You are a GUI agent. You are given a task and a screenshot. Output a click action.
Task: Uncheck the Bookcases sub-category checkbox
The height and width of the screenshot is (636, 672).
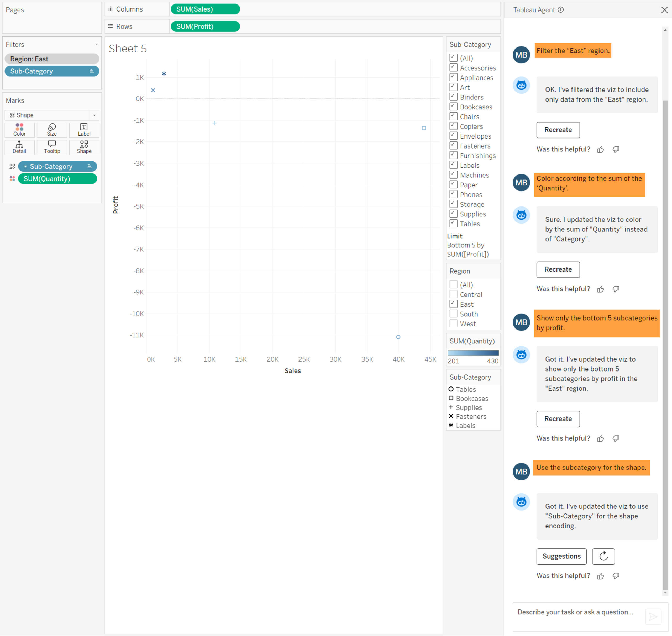(x=453, y=107)
